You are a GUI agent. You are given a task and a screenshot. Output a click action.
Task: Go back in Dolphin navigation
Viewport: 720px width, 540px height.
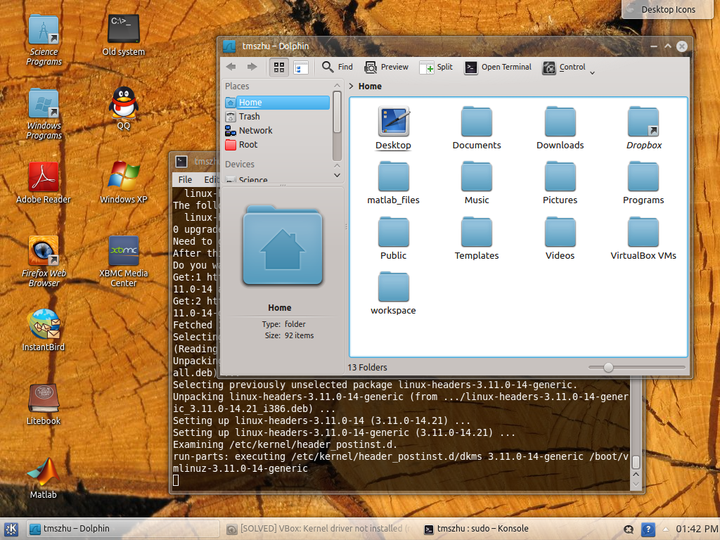click(231, 67)
